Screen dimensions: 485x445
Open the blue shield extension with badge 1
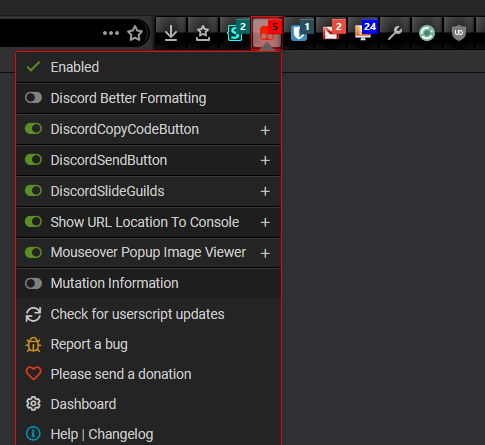pyautogui.click(x=299, y=33)
